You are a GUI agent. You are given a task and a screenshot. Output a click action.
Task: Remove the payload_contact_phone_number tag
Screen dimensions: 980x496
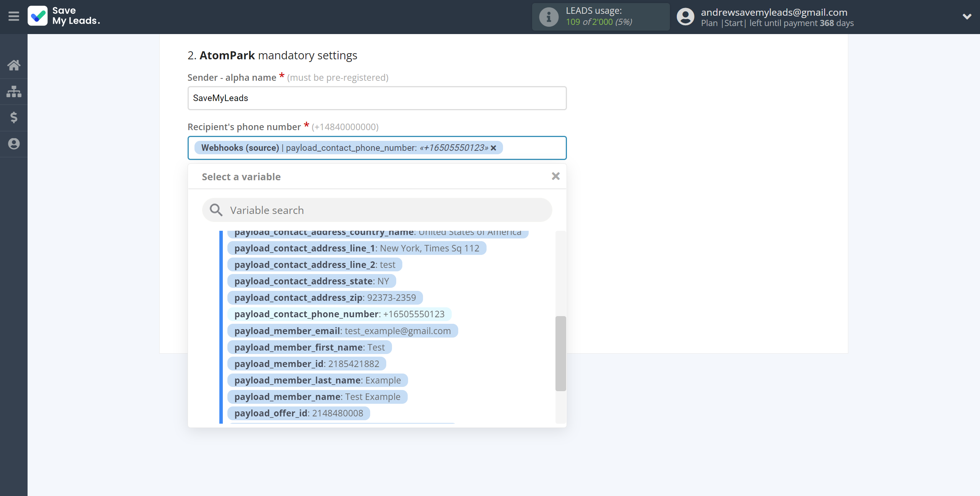tap(493, 148)
